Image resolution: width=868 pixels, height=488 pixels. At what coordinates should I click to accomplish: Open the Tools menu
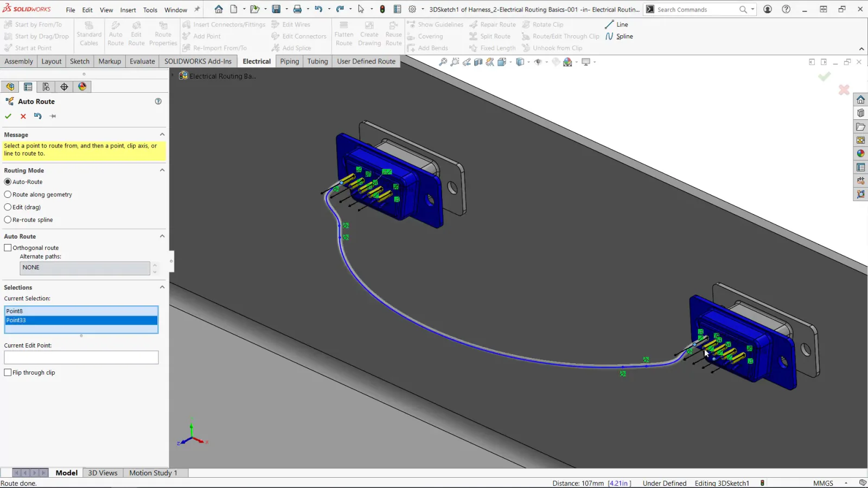[x=150, y=10]
